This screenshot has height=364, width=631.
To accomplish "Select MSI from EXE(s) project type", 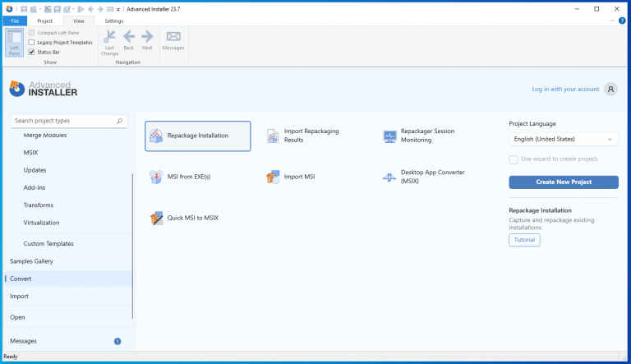I will [197, 177].
